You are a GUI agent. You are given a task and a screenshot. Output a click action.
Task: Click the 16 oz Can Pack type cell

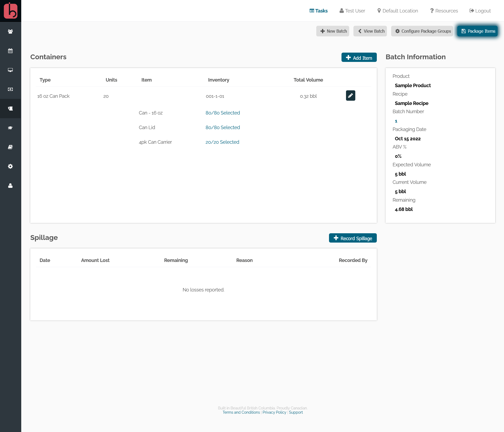(x=53, y=96)
